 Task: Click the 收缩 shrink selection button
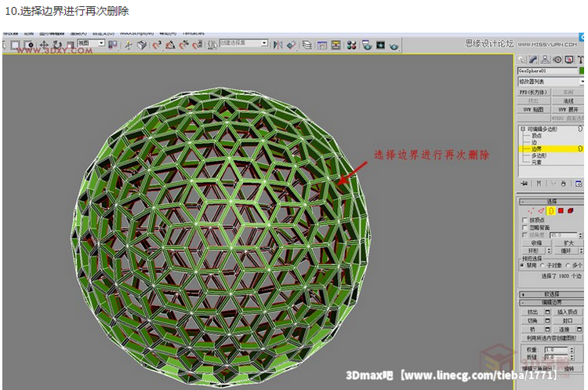(536, 242)
